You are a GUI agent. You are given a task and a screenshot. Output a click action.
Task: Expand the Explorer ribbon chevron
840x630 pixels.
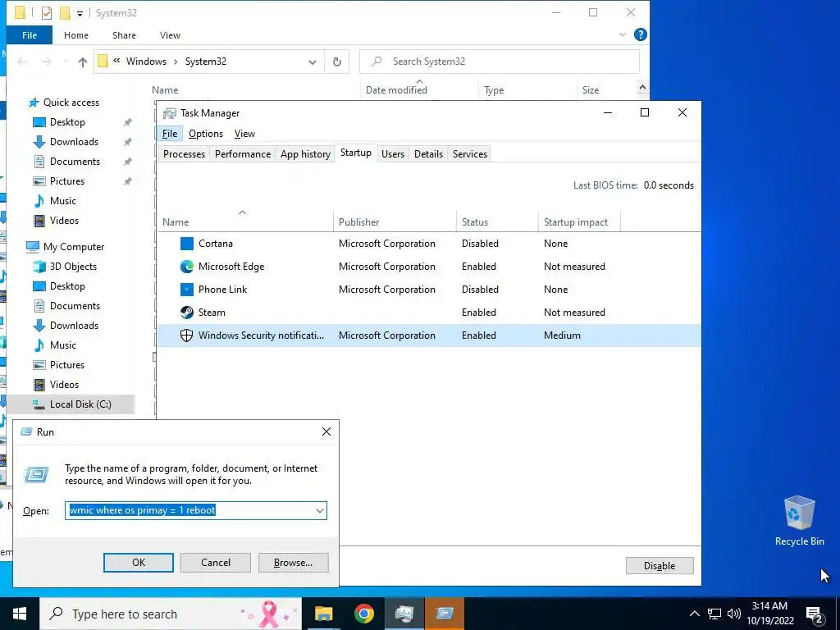[x=623, y=34]
